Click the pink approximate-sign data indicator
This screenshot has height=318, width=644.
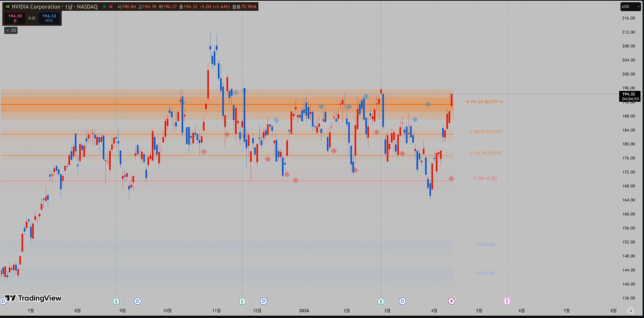tap(111, 7)
